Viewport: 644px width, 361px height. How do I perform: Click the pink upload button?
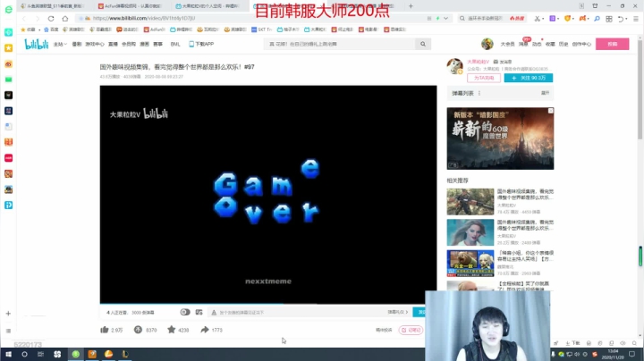tap(613, 44)
